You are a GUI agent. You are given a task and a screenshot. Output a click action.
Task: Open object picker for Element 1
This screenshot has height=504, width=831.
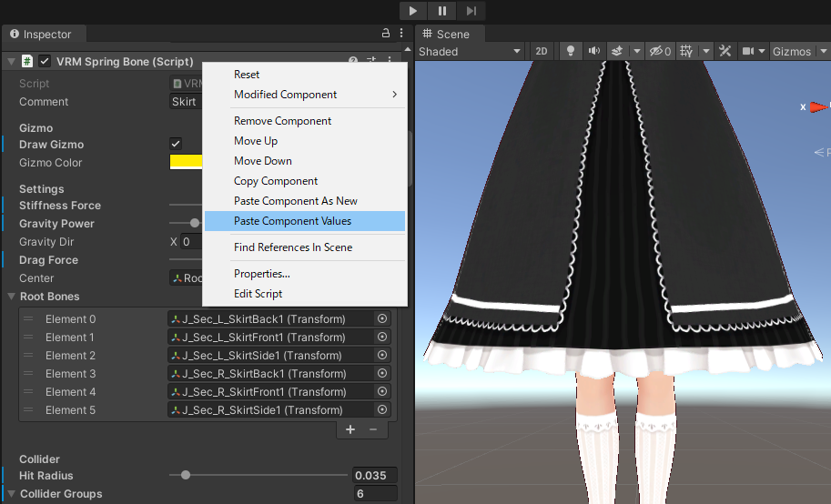(x=382, y=337)
